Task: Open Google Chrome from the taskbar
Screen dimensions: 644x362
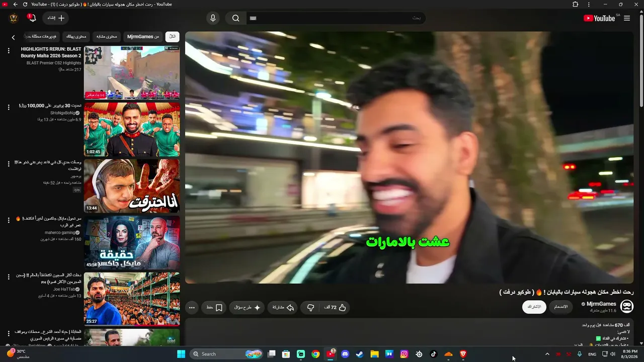Action: [315, 354]
